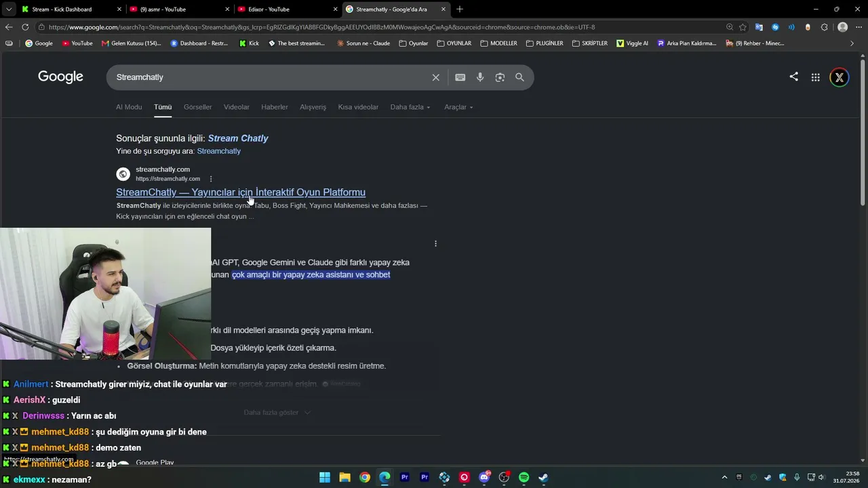This screenshot has height=488, width=868.
Task: Open the Viggle AI bookmark
Action: 632,43
